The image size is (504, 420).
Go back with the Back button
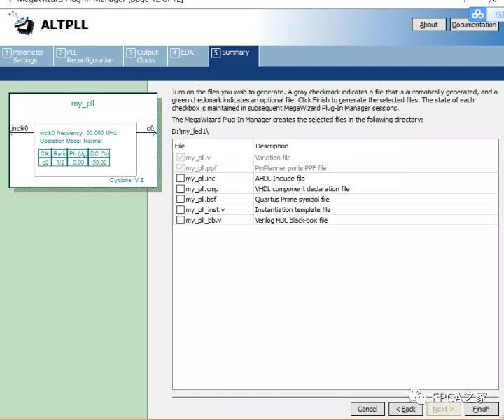(x=405, y=409)
